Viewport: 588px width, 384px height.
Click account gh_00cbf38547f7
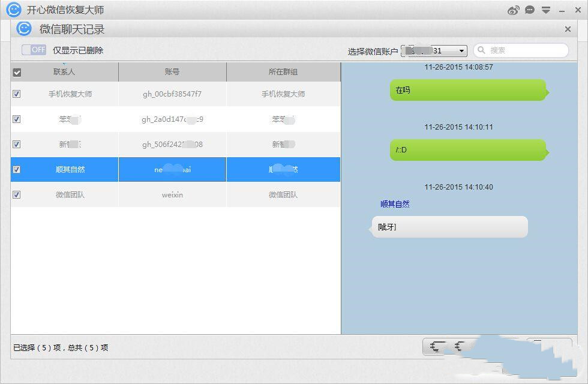tap(172, 94)
